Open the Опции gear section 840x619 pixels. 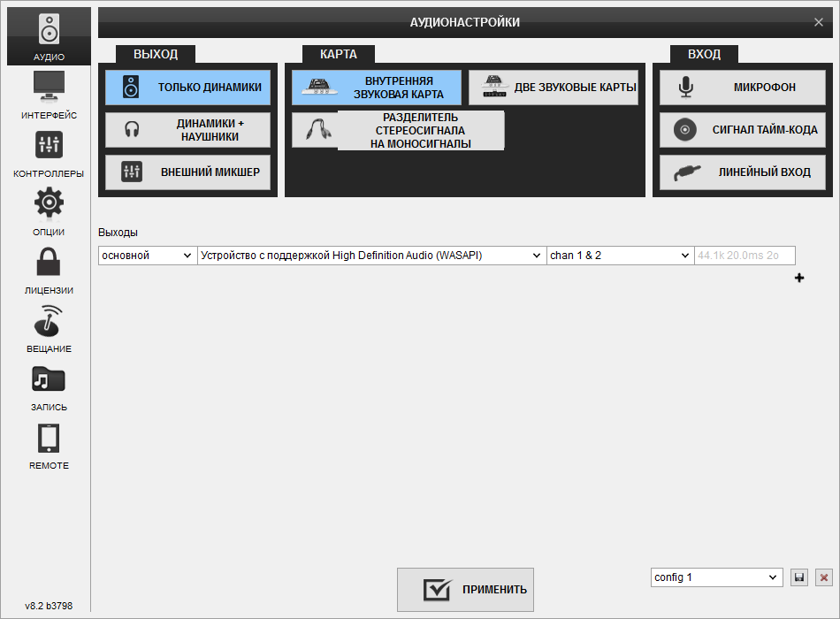tap(49, 212)
